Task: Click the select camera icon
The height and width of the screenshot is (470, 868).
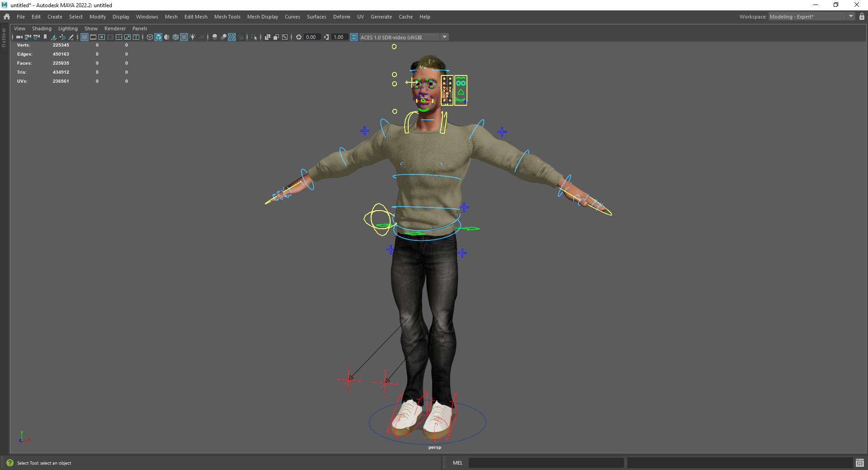Action: [19, 37]
